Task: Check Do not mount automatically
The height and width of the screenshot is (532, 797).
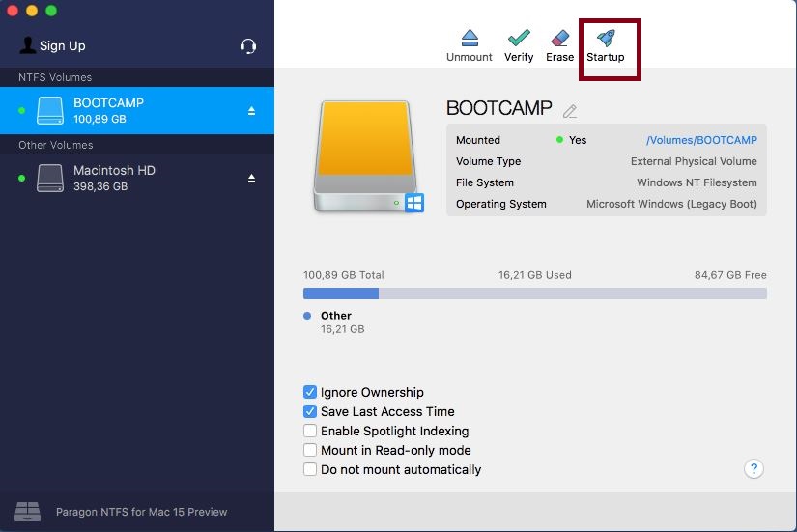Action: tap(309, 469)
